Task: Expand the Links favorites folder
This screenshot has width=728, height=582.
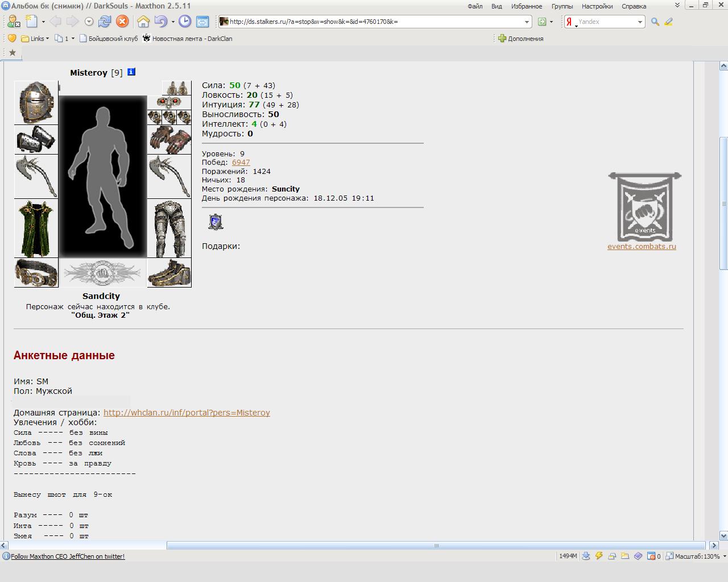Action: [35, 39]
